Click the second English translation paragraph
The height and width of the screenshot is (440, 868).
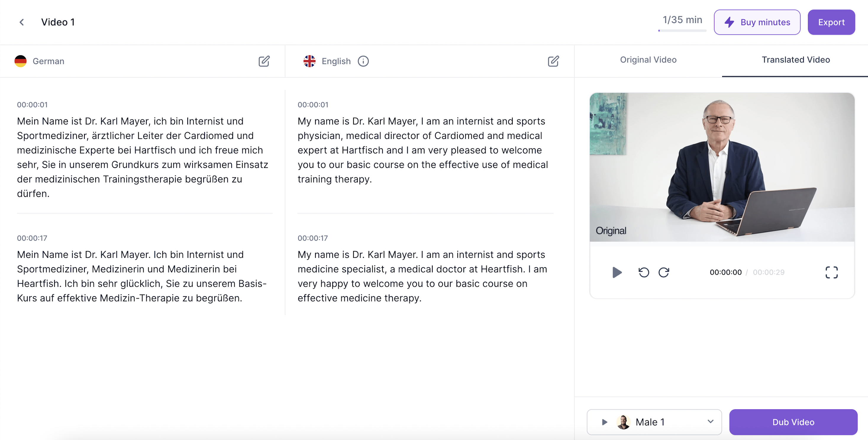pyautogui.click(x=422, y=276)
